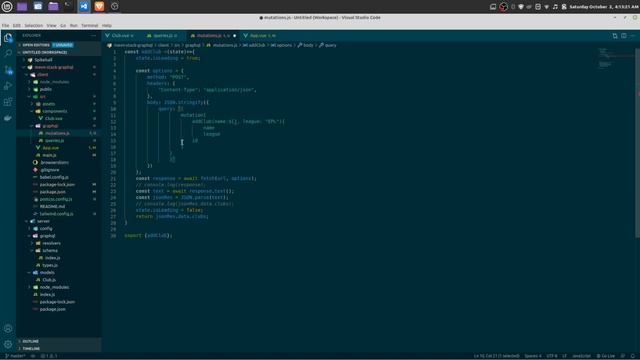Click the JavaScript language mode in status bar
The image size is (640, 360).
tap(581, 356)
